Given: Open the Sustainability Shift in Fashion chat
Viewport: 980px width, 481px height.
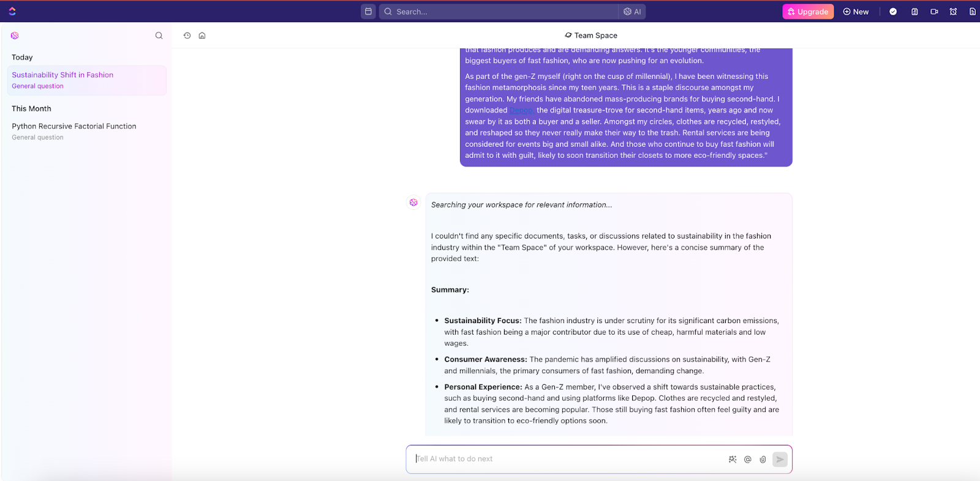Looking at the screenshot, I should [86, 80].
